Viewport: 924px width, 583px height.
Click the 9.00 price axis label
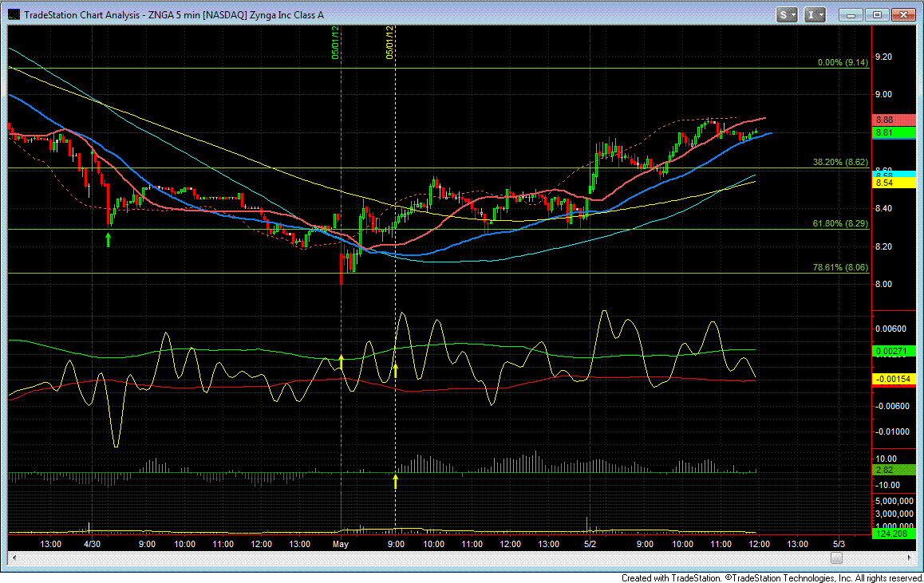[x=883, y=94]
